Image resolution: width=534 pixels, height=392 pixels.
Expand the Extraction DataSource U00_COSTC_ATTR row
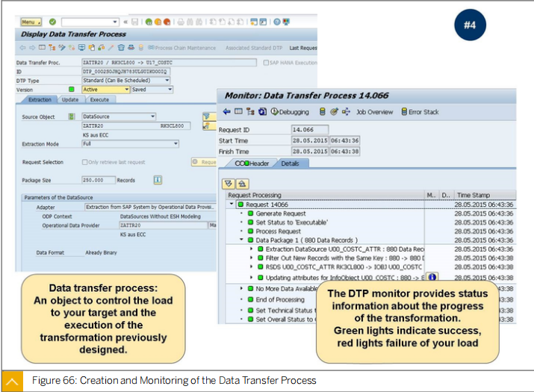point(252,249)
